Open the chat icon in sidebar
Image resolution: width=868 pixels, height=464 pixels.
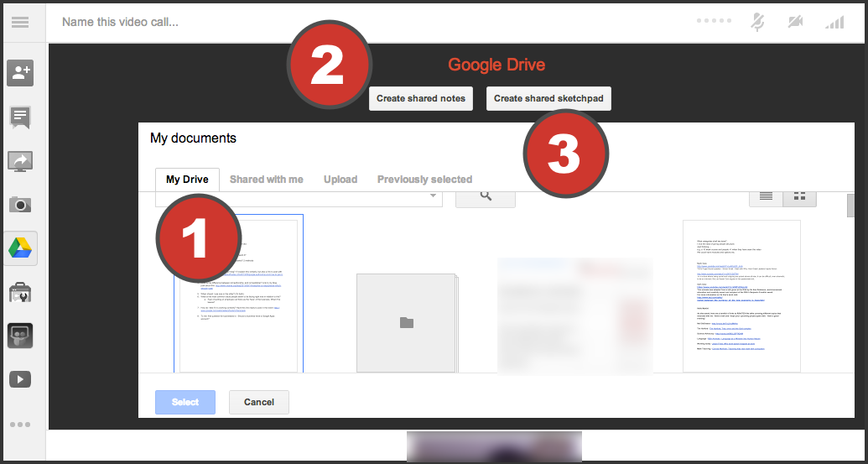[20, 117]
